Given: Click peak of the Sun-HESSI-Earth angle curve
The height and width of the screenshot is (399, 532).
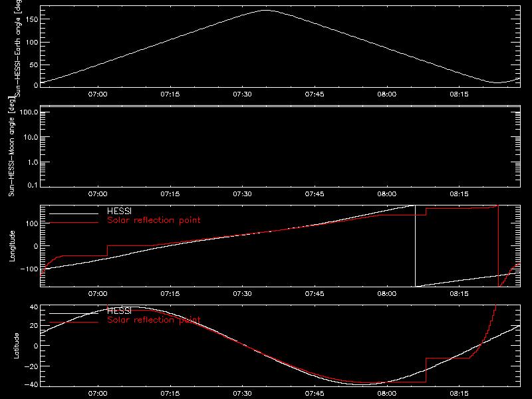Looking at the screenshot, I should pyautogui.click(x=265, y=11).
